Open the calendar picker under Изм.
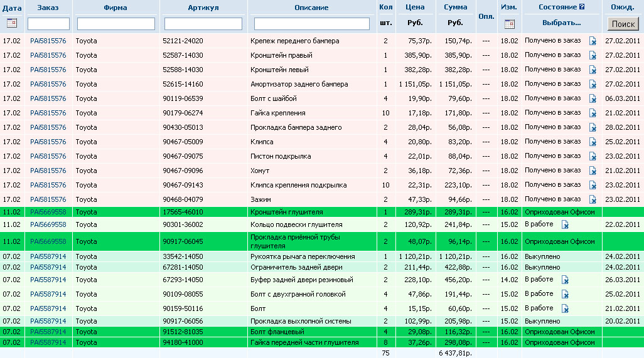Screen dimensions: 644x358 click(509, 24)
